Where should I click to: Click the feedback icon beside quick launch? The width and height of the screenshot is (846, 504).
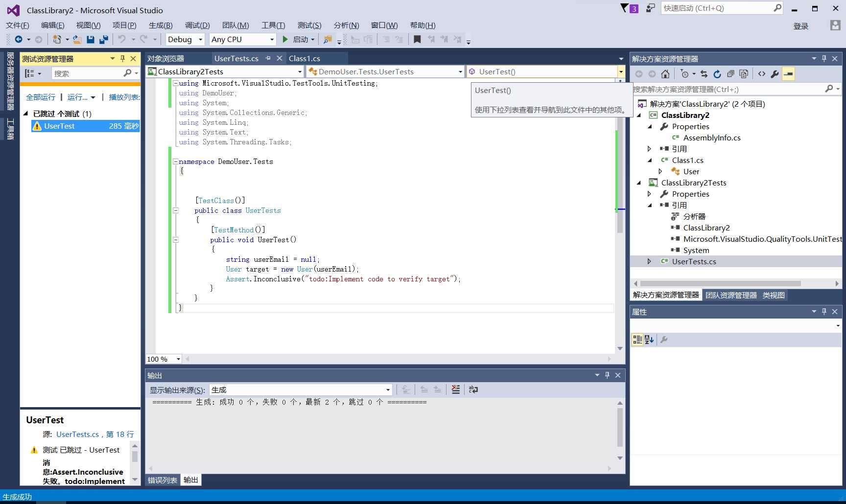click(650, 8)
